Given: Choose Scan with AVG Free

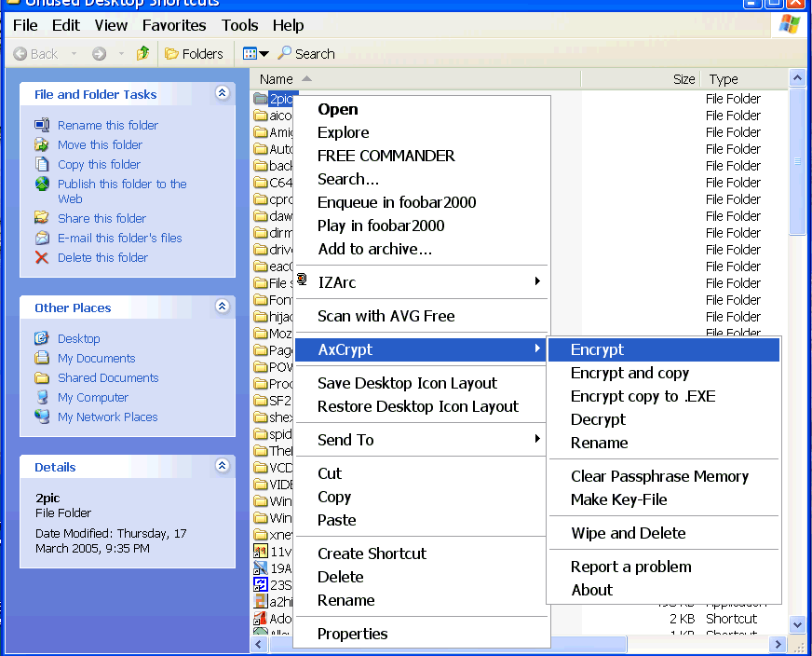Looking at the screenshot, I should tap(420, 316).
